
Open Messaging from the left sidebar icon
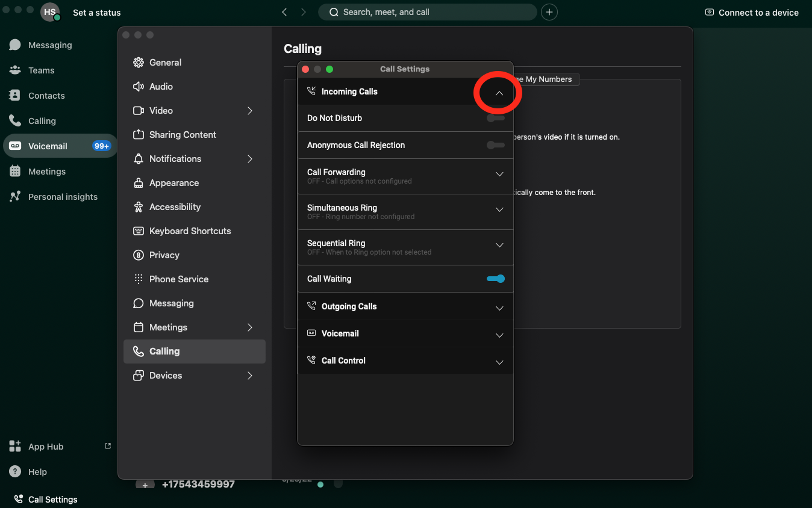15,45
